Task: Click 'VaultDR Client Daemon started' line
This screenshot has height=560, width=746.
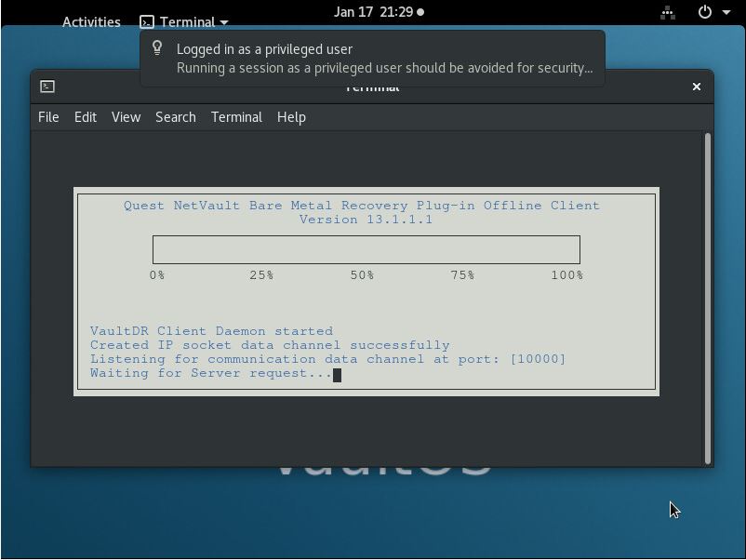Action: (x=212, y=331)
